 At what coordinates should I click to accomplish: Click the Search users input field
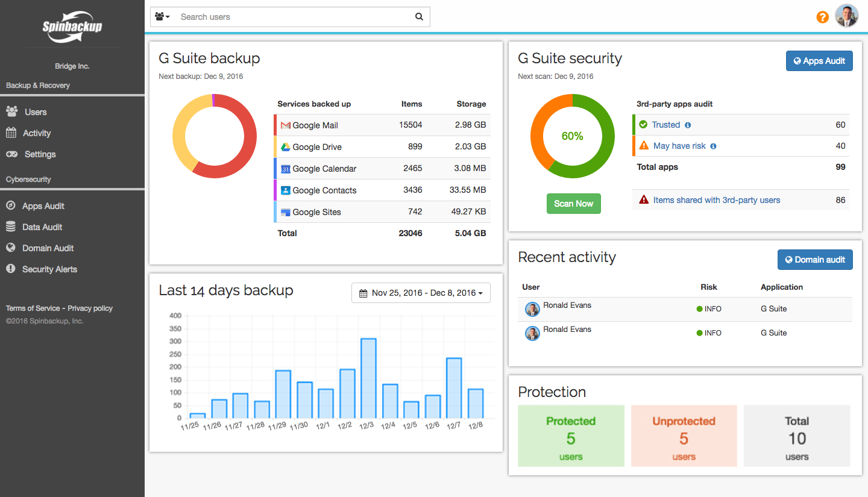pos(294,17)
